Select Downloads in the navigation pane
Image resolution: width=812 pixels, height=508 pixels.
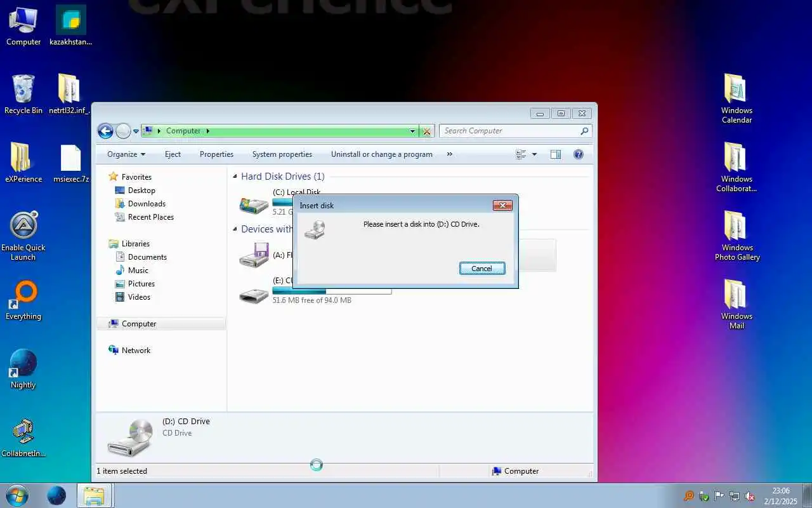(147, 204)
